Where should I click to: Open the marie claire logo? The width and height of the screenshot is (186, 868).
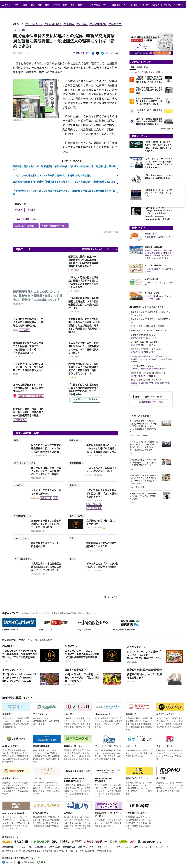click(16, 805)
